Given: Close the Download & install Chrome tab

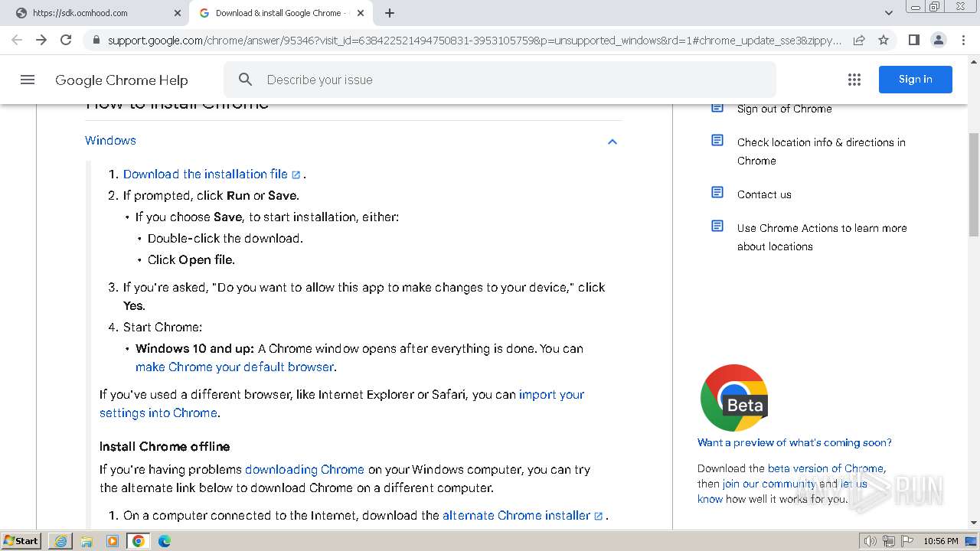Looking at the screenshot, I should pos(361,13).
